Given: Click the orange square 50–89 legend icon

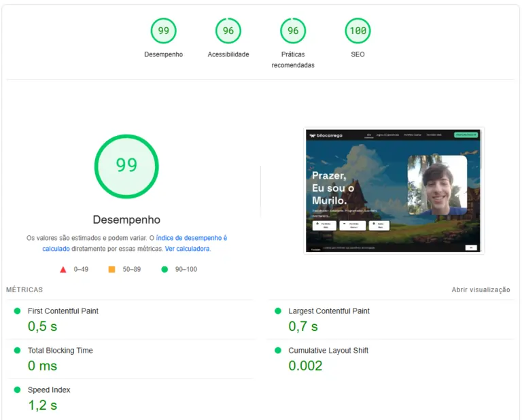Looking at the screenshot, I should (x=111, y=270).
